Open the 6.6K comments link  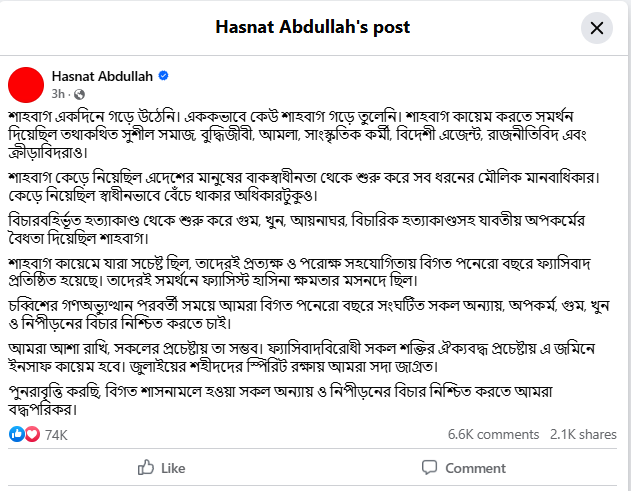(493, 434)
